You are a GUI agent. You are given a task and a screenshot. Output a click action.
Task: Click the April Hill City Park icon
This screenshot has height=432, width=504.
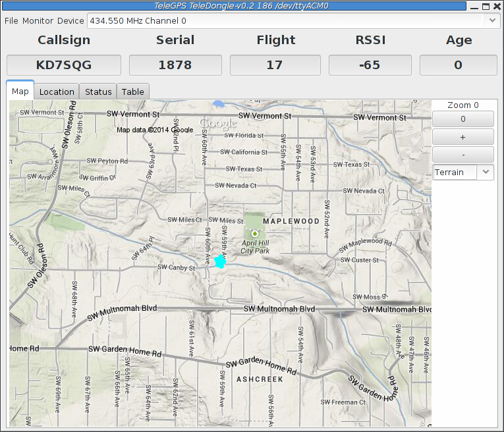[255, 233]
